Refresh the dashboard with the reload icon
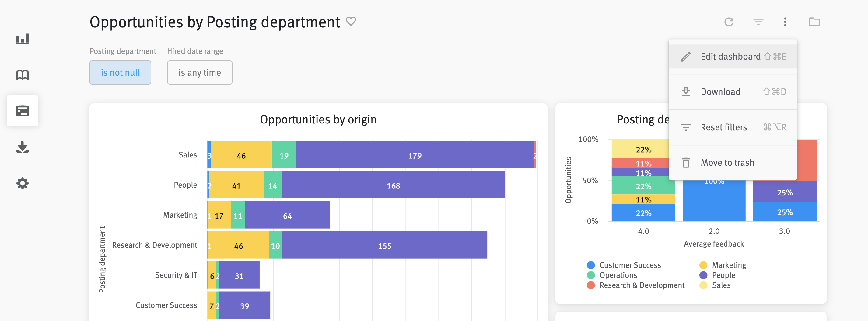 tap(729, 22)
